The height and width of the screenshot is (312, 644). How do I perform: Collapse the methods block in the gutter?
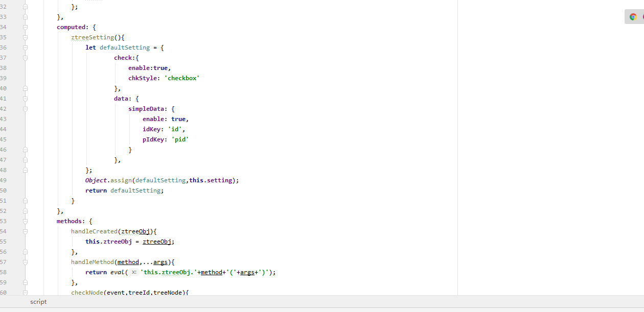click(25, 221)
